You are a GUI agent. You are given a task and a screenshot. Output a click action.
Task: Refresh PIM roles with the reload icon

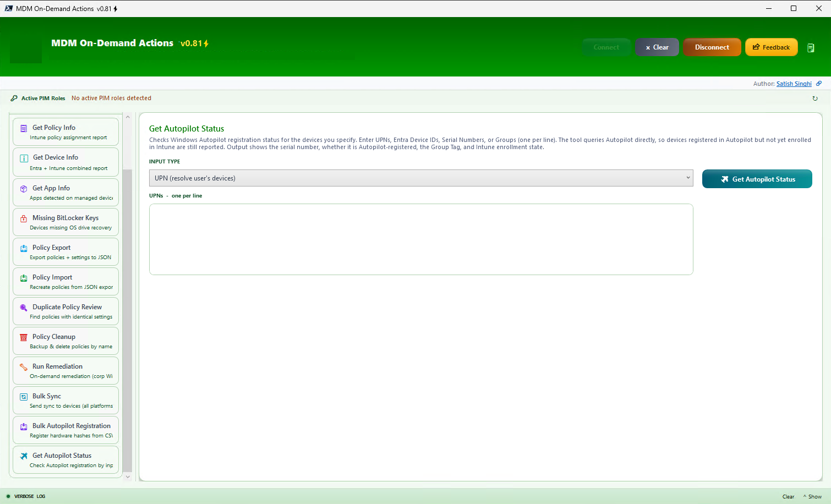[815, 98]
